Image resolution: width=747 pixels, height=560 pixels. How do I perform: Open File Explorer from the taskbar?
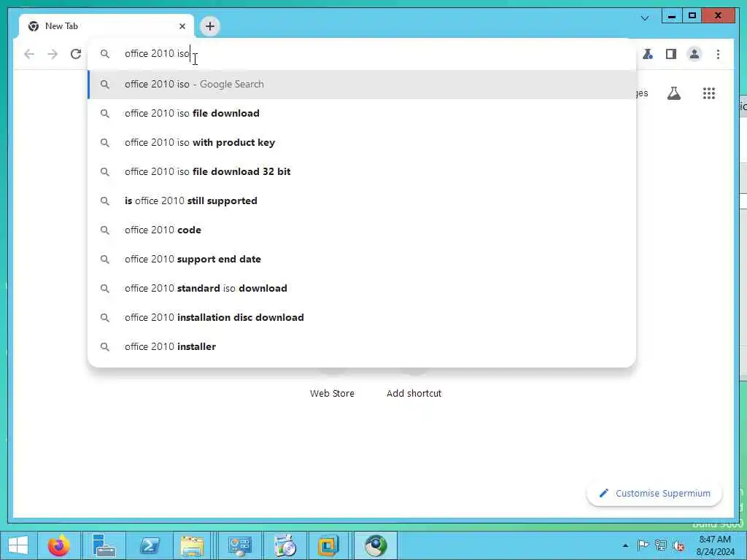[192, 545]
